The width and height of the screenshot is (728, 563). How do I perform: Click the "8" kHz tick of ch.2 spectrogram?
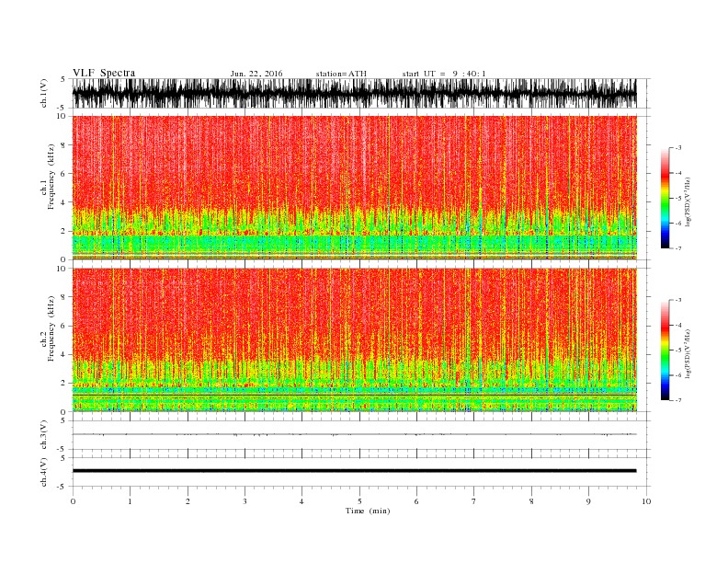(63, 297)
